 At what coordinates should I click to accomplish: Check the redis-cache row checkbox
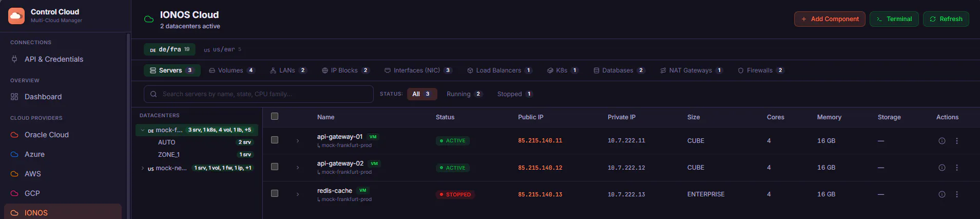click(275, 193)
